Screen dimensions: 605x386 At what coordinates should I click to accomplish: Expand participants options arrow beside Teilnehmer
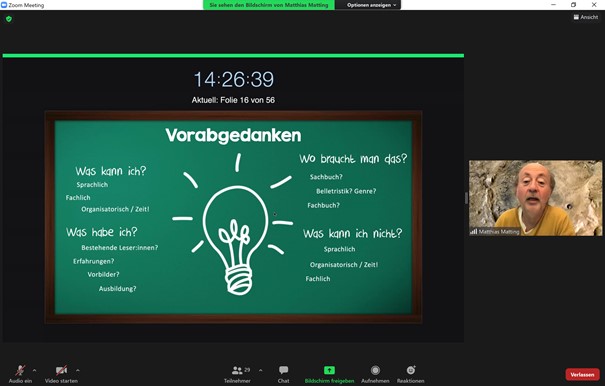tap(260, 371)
